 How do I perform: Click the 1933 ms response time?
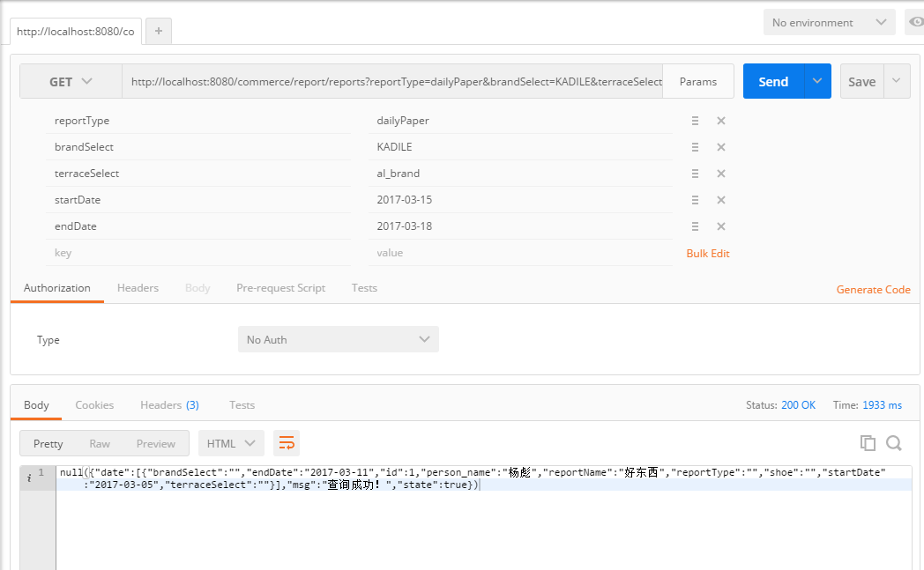click(883, 405)
